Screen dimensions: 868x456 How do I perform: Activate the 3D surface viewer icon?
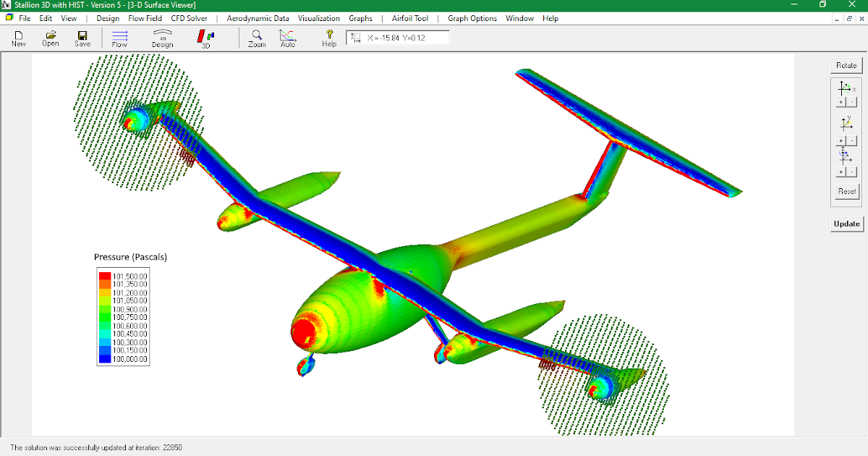point(205,37)
